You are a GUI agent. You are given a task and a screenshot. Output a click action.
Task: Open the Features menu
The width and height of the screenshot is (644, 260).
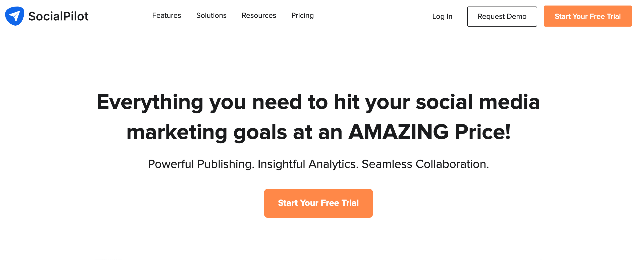(167, 16)
